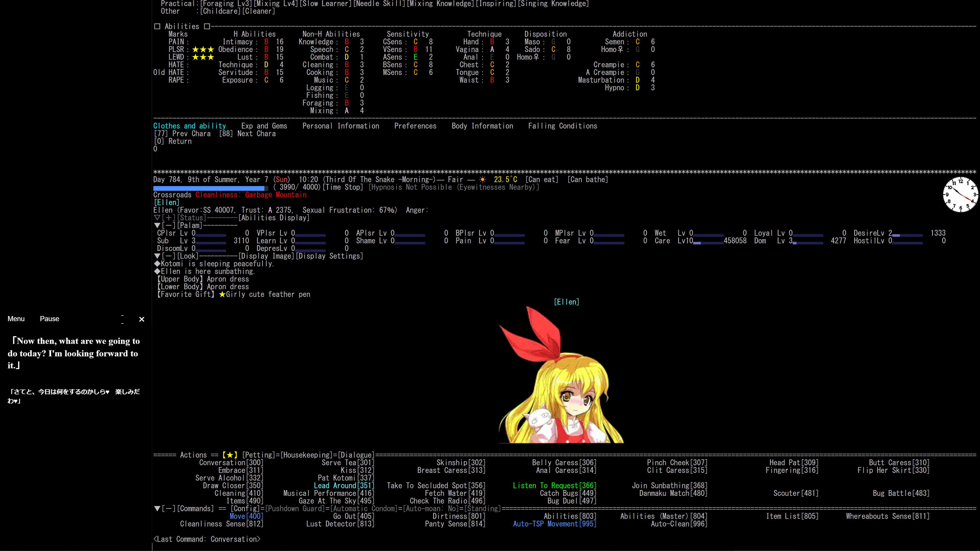Enable Auto-TSP Movement[995]
Viewport: 980px width, 551px height.
pos(555,524)
